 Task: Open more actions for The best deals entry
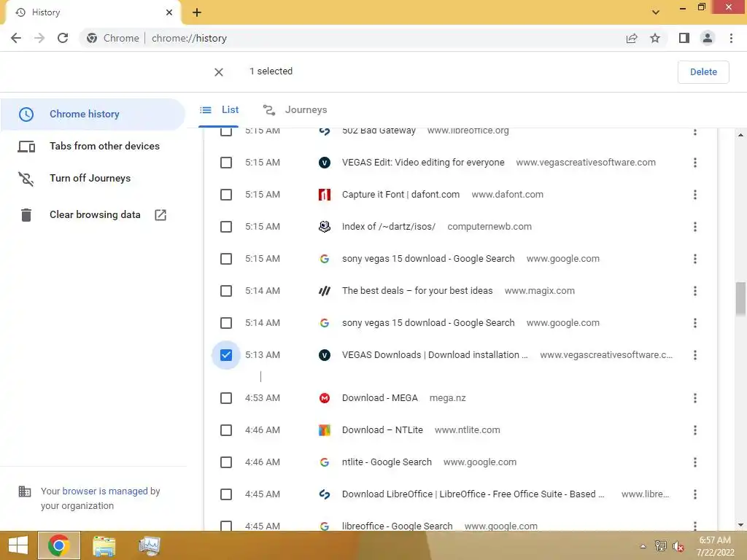point(695,291)
